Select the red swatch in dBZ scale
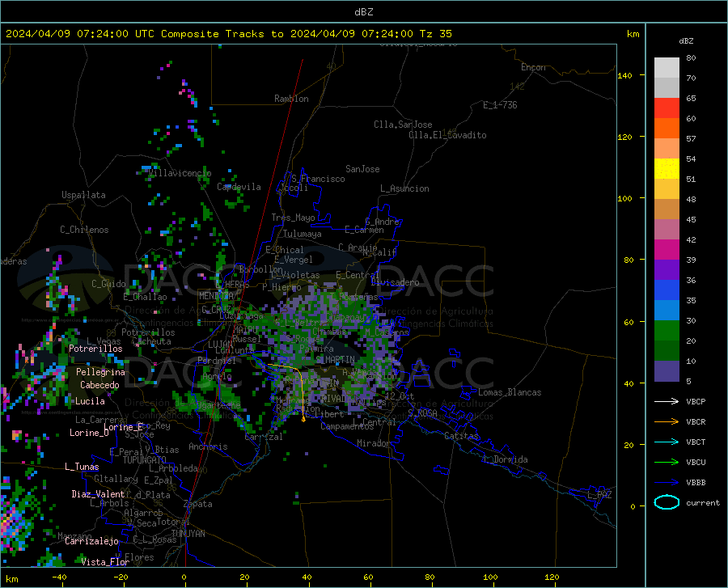This screenshot has width=728, height=588. [667, 108]
